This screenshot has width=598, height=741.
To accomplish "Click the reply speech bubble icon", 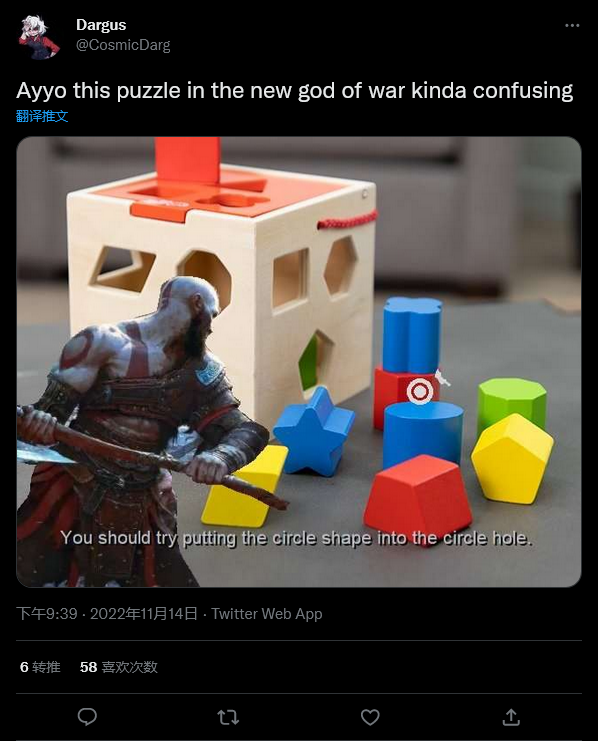I will 87,717.
